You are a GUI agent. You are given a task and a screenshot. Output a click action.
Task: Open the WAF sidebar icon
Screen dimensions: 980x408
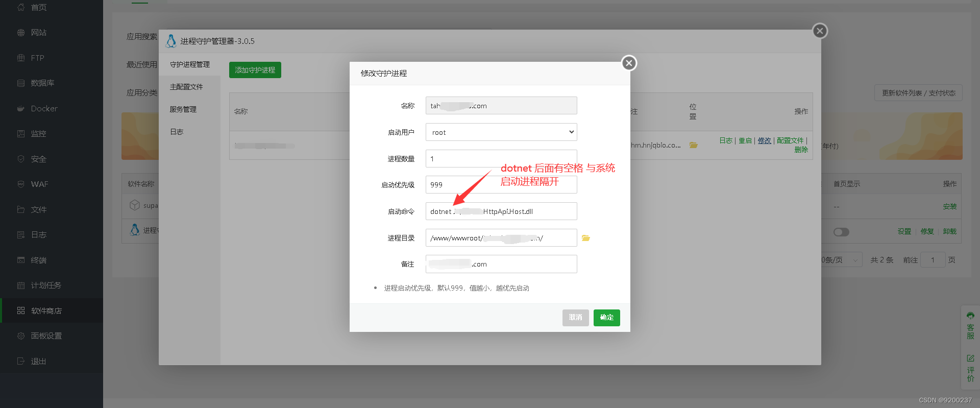[x=21, y=184]
